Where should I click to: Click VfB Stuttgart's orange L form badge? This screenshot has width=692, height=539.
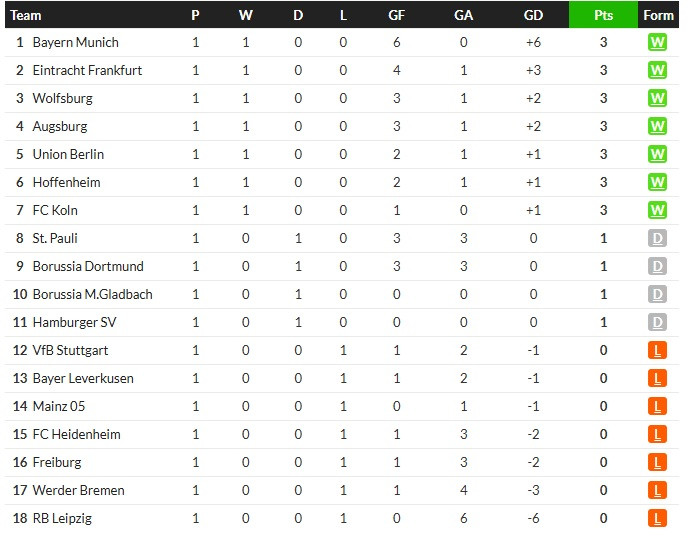(657, 351)
